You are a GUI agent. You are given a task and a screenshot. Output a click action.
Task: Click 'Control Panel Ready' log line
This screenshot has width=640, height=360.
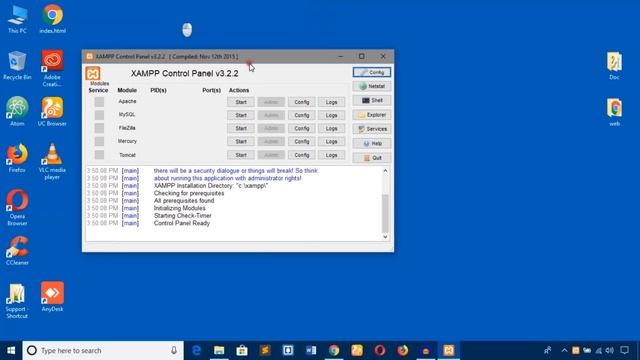182,223
